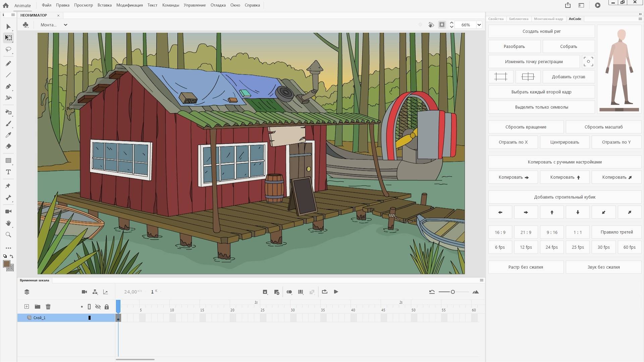Toggle lock icon for all layers
The width and height of the screenshot is (644, 362).
click(107, 307)
